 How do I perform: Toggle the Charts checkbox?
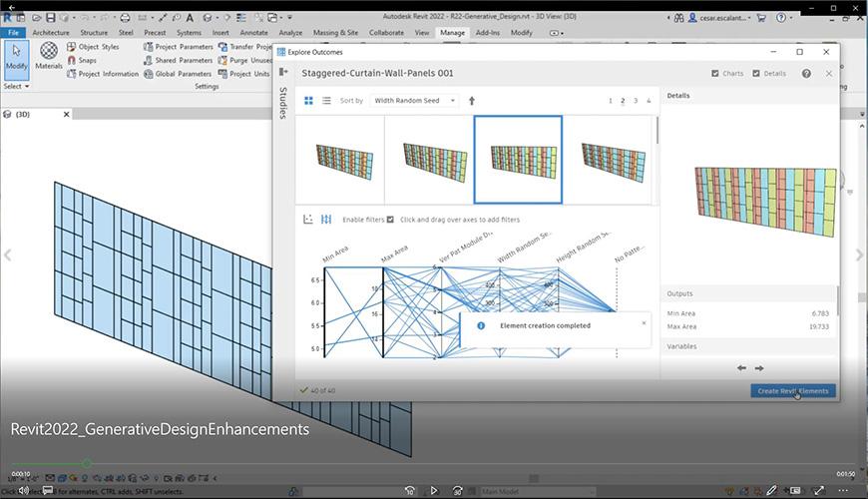coord(714,73)
